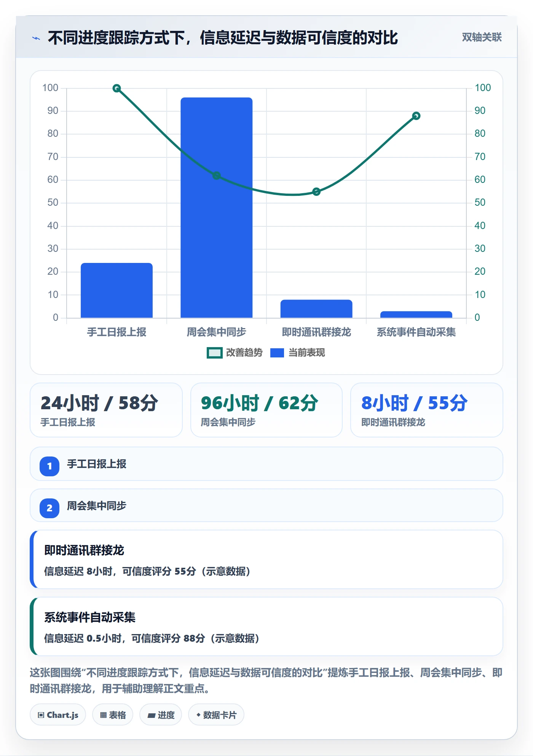Image resolution: width=533 pixels, height=756 pixels.
Task: Toggle the 改善趋势 legend item
Action: click(235, 353)
